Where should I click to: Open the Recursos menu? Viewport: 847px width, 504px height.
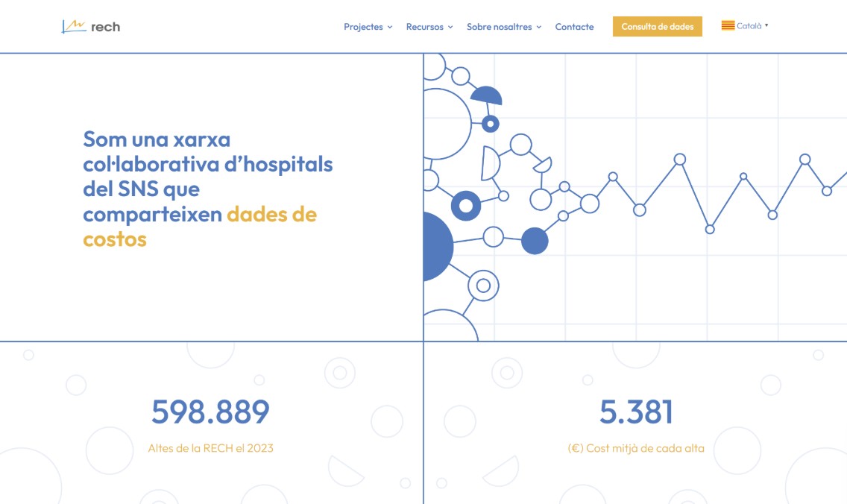424,27
